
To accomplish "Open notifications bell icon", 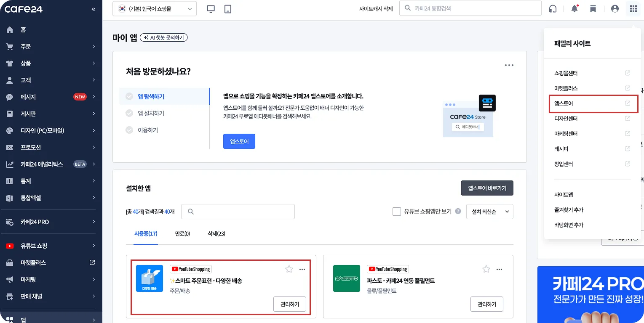I will [575, 9].
